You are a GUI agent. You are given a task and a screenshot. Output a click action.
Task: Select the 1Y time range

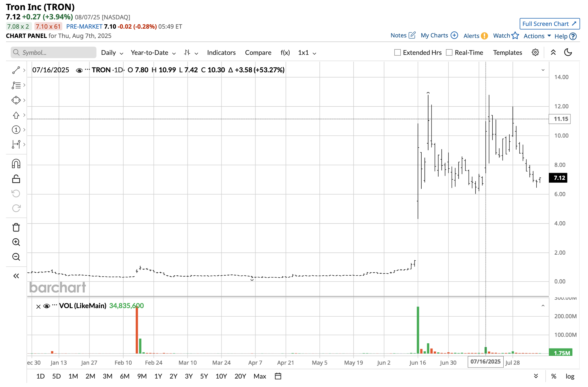coord(158,376)
